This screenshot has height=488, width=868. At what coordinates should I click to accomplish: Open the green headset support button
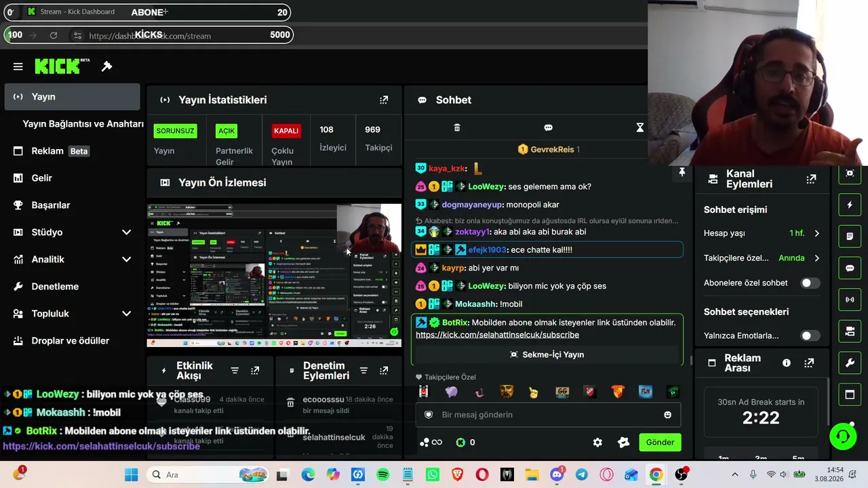(843, 435)
